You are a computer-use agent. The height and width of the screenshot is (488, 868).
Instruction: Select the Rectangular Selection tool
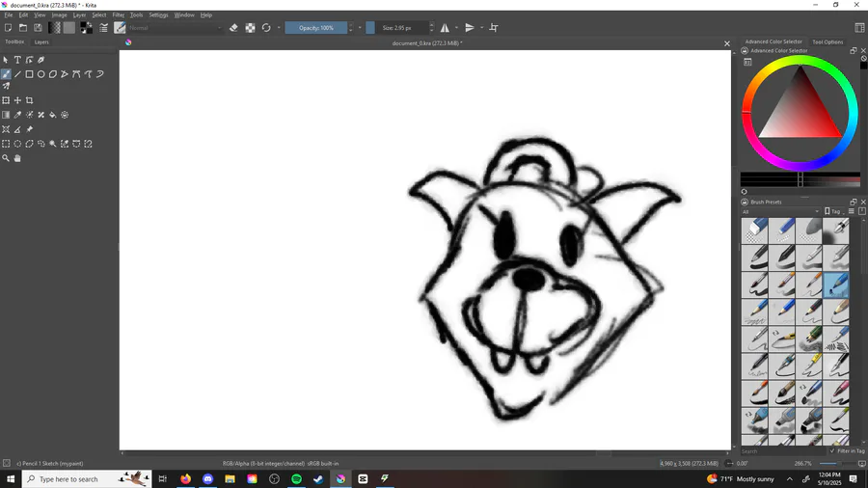pos(6,144)
